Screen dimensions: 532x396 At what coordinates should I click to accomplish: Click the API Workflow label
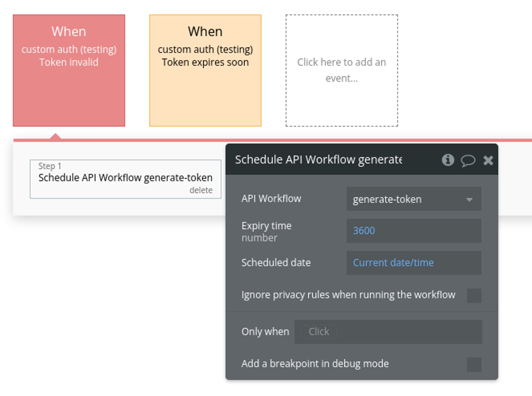point(271,199)
